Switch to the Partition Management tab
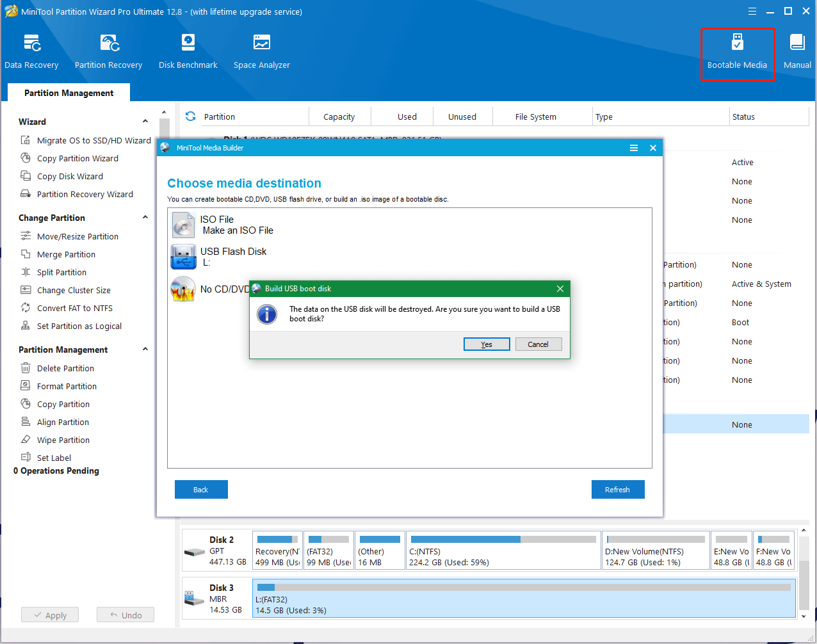The image size is (817, 644). pos(69,93)
